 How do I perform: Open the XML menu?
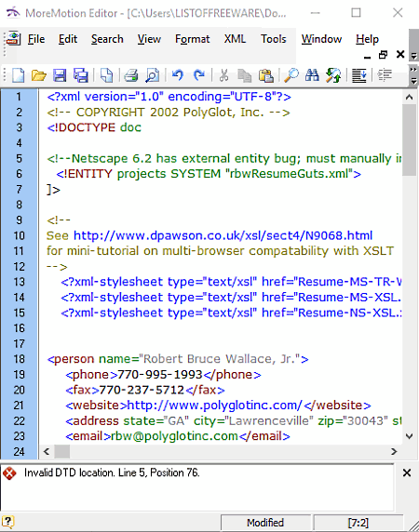click(x=235, y=39)
